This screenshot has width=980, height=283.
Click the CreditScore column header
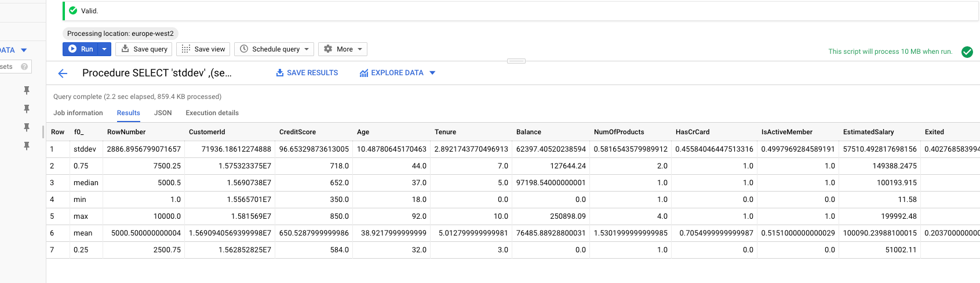[297, 132]
